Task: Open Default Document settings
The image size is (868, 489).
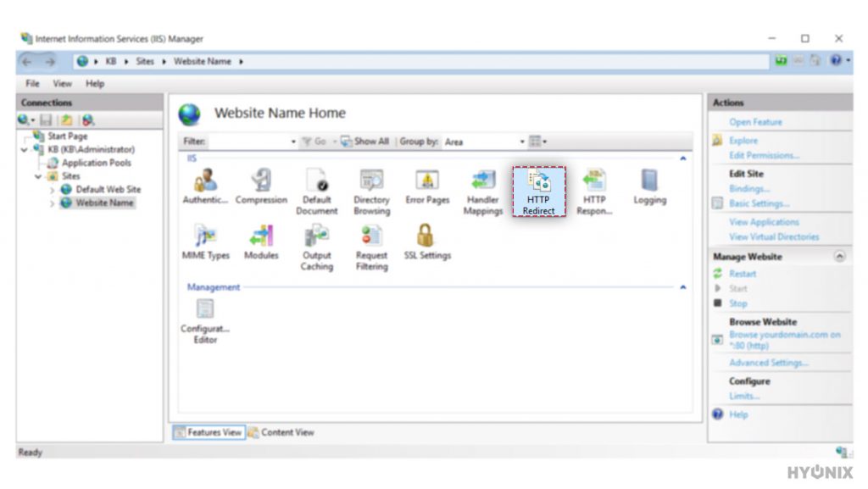Action: tap(317, 188)
